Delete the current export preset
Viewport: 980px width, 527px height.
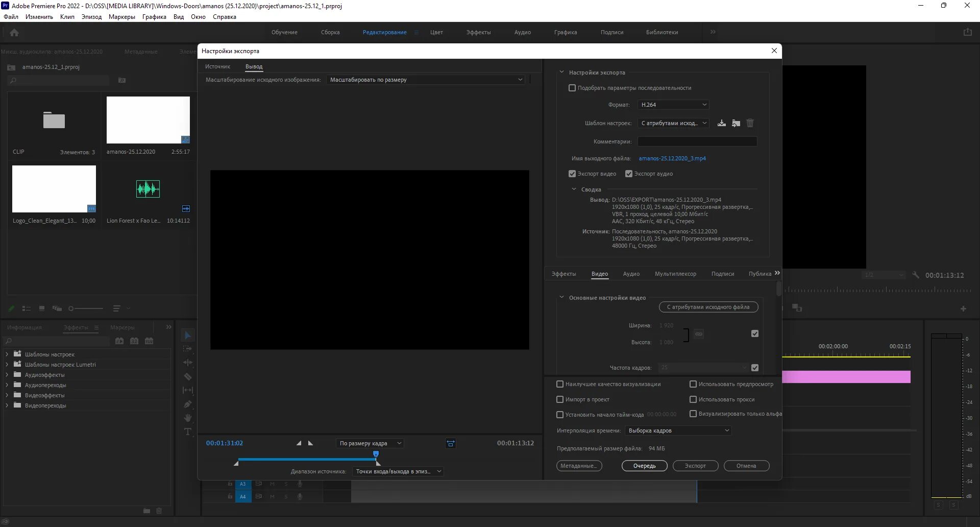[x=749, y=123]
